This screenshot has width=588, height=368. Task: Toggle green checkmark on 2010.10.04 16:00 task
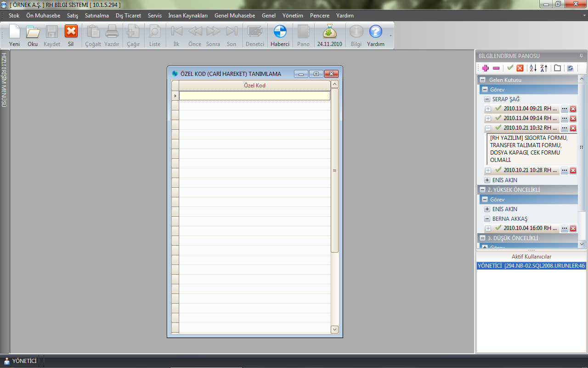pyautogui.click(x=498, y=228)
